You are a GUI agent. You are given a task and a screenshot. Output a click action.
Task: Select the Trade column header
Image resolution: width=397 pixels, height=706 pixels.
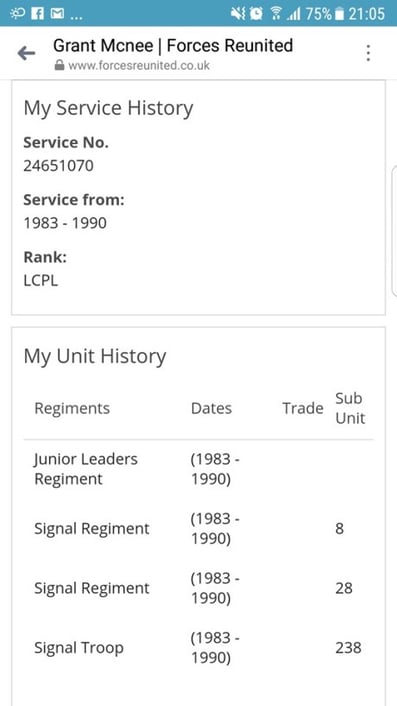(303, 408)
